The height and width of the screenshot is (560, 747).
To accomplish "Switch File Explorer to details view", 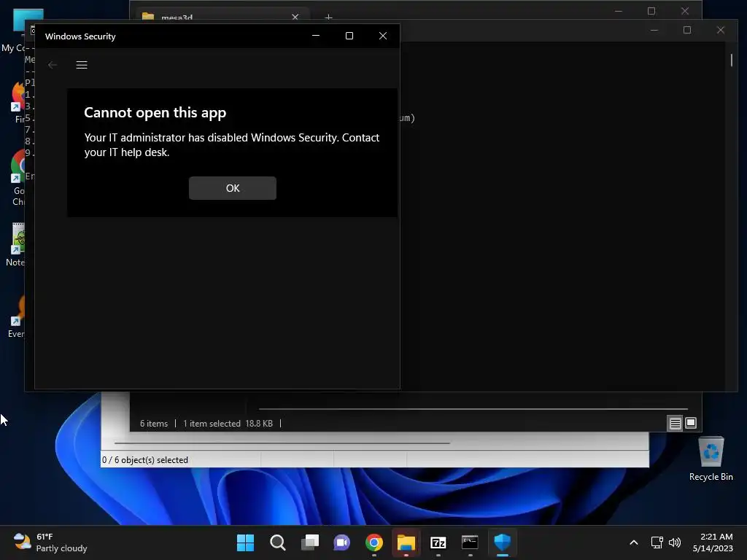I will click(x=675, y=423).
